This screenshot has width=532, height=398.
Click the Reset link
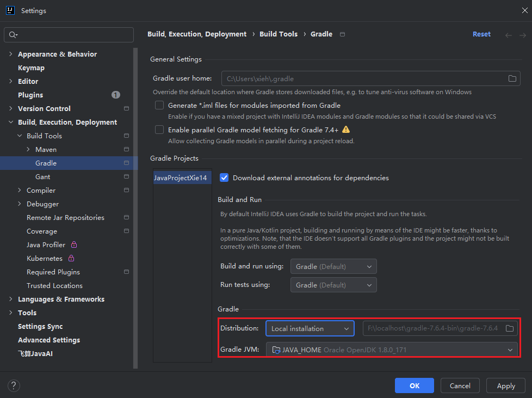481,34
